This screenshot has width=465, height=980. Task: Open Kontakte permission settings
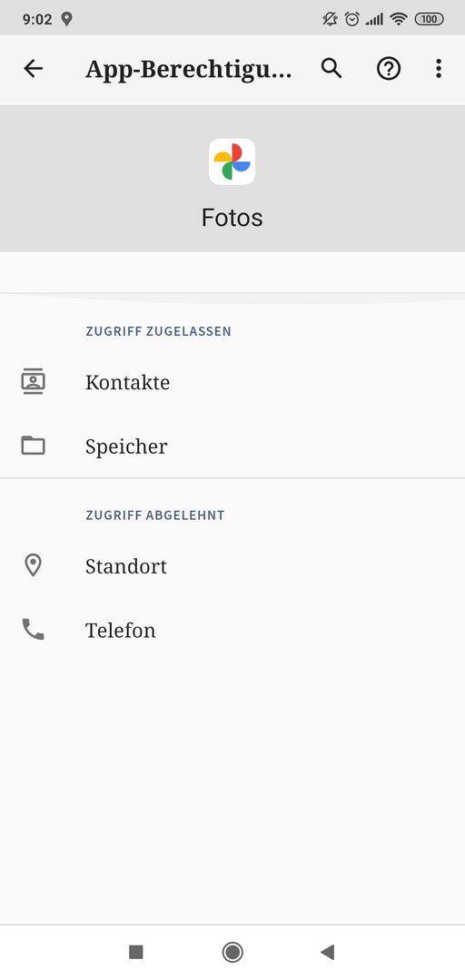tap(232, 382)
